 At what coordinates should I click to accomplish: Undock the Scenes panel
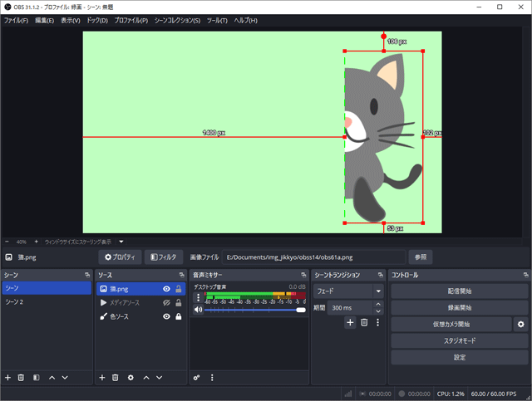(87, 275)
